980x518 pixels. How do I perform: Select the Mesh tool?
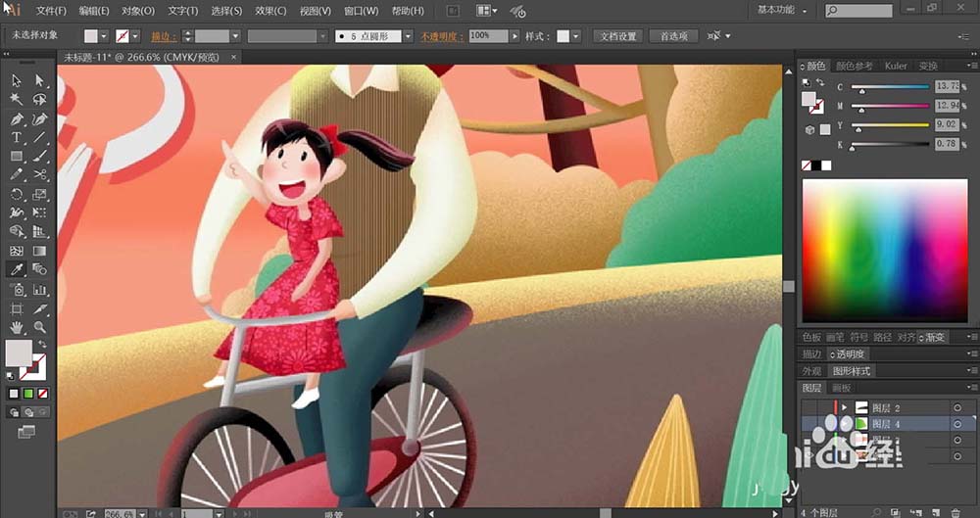pyautogui.click(x=17, y=251)
